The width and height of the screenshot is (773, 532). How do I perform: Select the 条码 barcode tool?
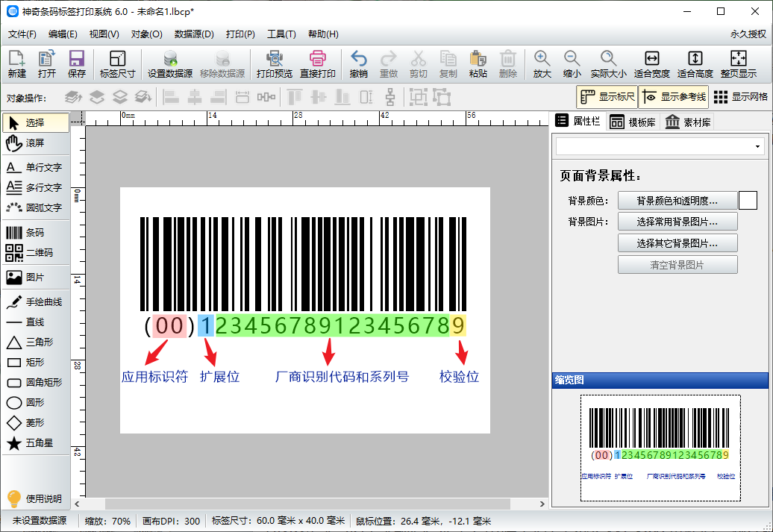tap(34, 233)
